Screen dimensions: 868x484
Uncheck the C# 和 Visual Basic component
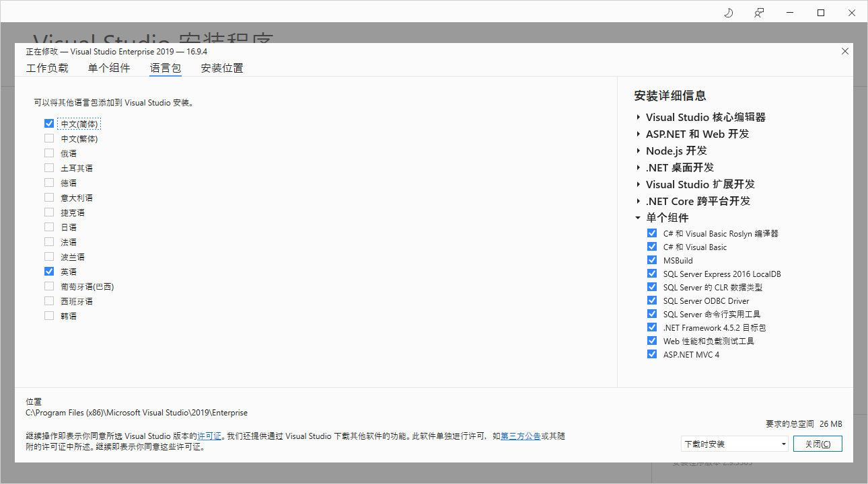(651, 247)
